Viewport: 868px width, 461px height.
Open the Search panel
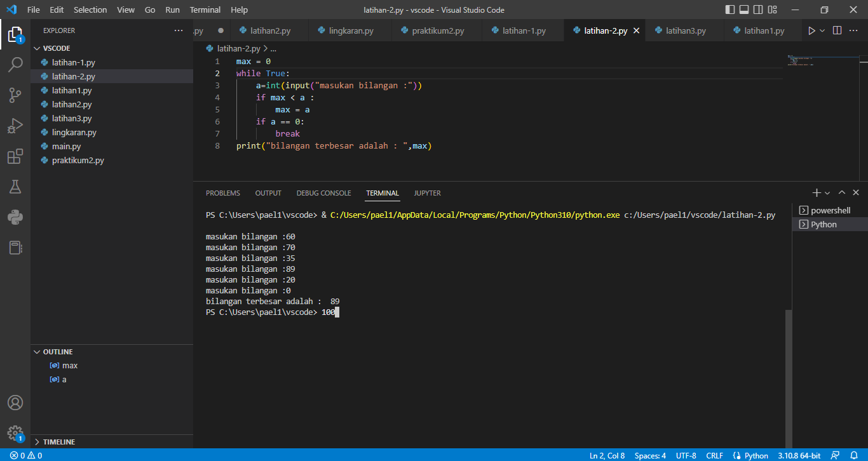[x=15, y=63]
